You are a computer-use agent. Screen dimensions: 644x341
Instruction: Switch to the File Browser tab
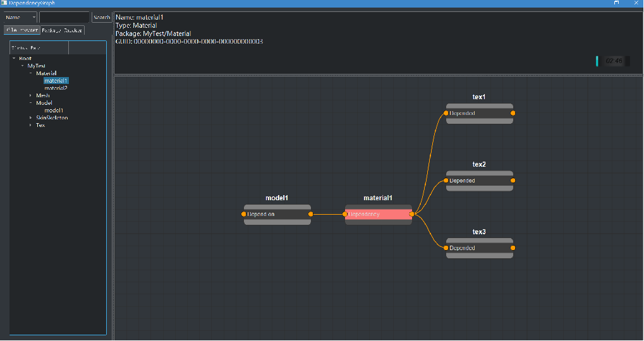tap(22, 30)
